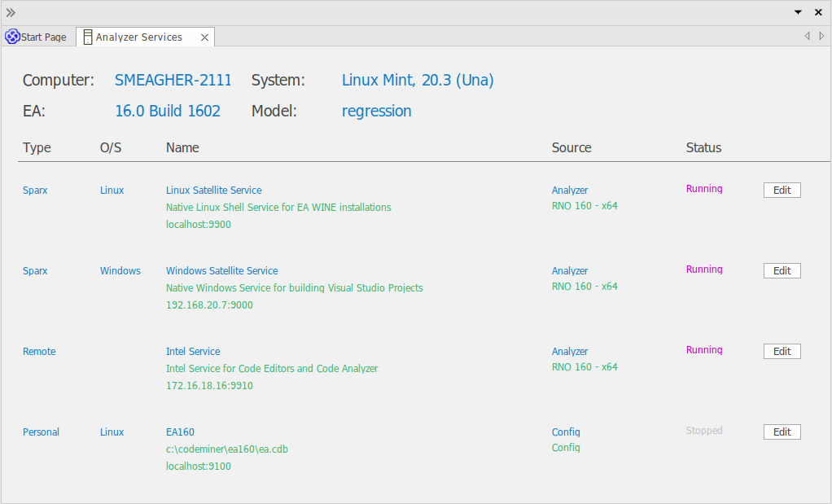Close the Analyzer Services tab with X
832x504 pixels.
[205, 37]
